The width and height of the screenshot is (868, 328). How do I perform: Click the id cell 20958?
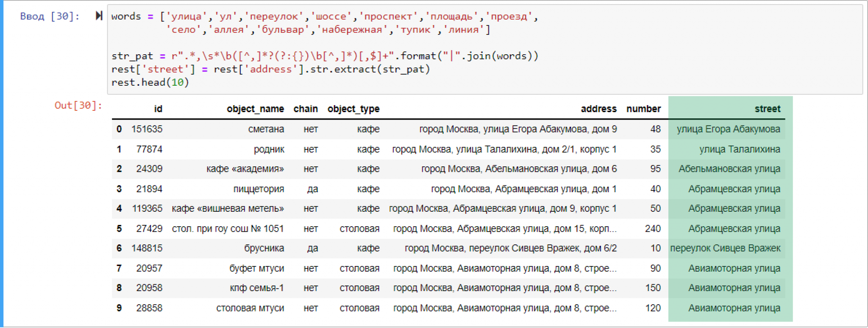coord(149,288)
